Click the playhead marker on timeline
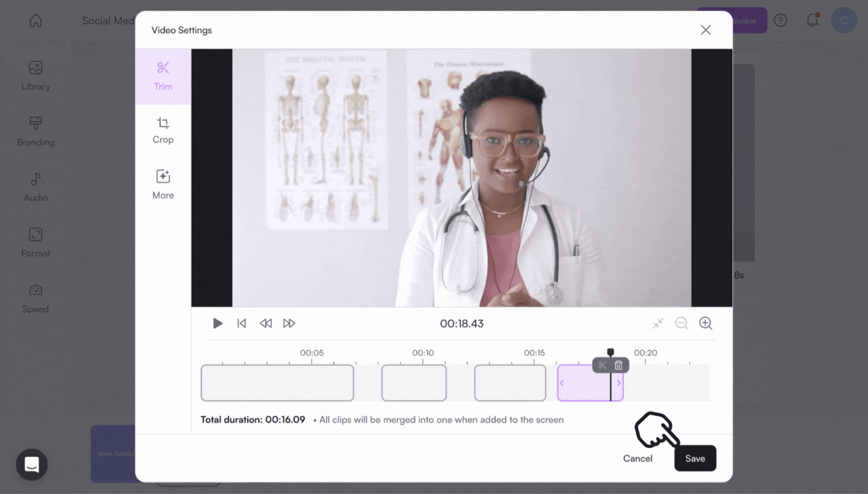This screenshot has height=494, width=868. (x=611, y=352)
